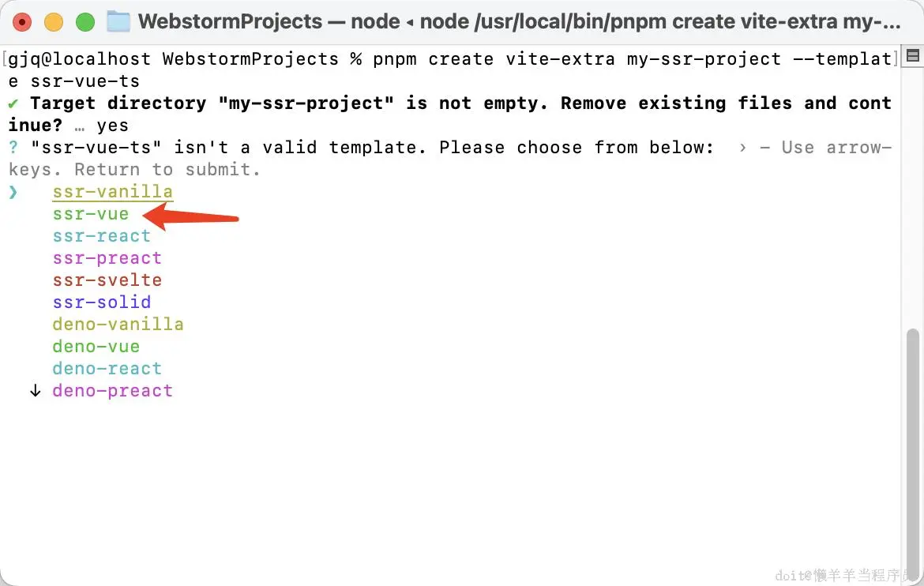Screen dimensions: 924x586
Task: Click the green zoom window button
Action: (85, 22)
